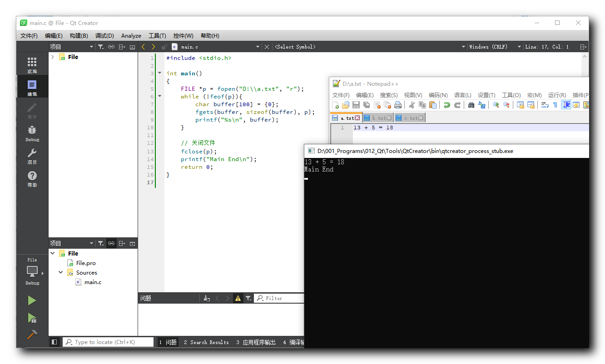Toggle the warnings filter in issues panel
This screenshot has height=364, width=605.
tap(238, 298)
